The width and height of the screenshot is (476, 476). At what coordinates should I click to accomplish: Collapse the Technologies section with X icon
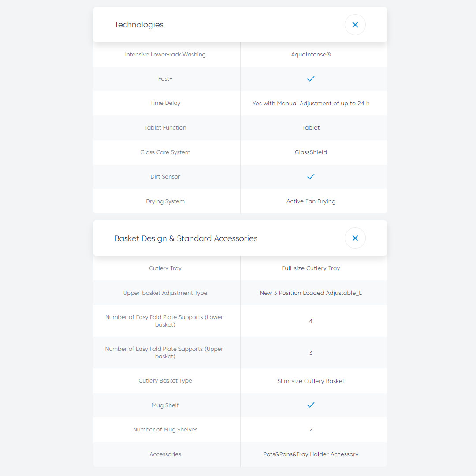[x=355, y=25]
